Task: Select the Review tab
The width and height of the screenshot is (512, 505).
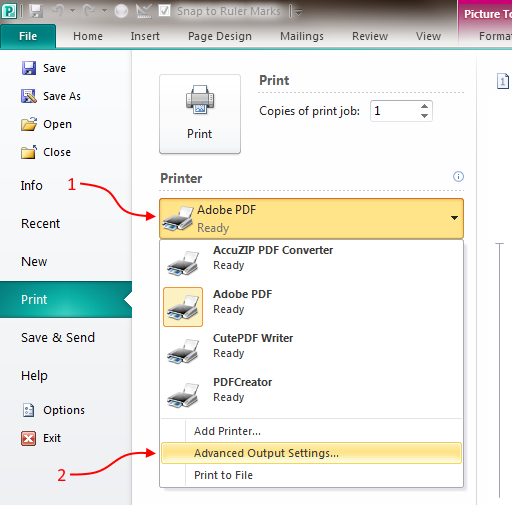Action: tap(370, 36)
